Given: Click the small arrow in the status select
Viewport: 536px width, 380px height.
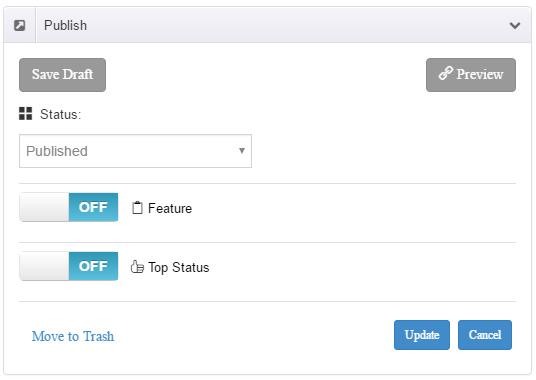Looking at the screenshot, I should 242,151.
